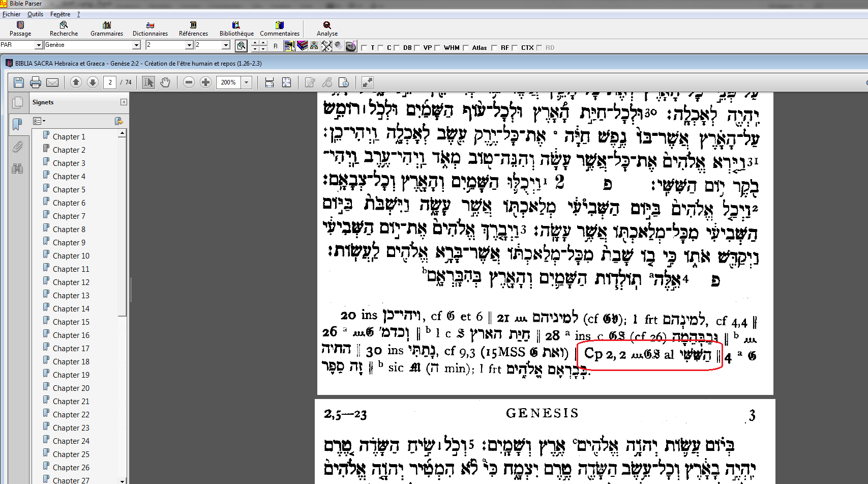Click the magnifier lookup icon beside the verse selector

(241, 46)
